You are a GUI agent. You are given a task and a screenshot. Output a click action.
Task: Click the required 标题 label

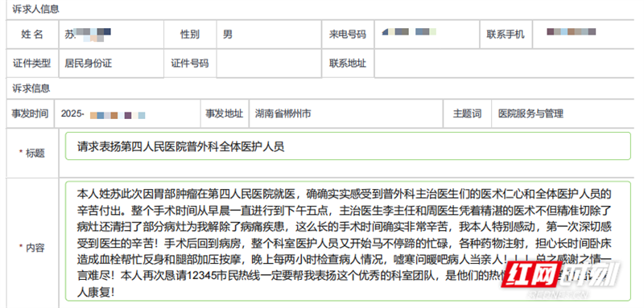[x=32, y=154]
